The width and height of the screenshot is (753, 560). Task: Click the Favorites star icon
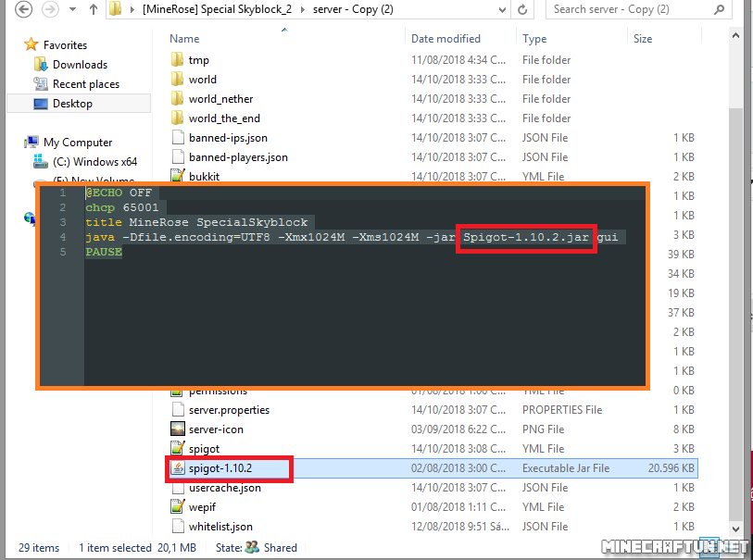point(31,44)
